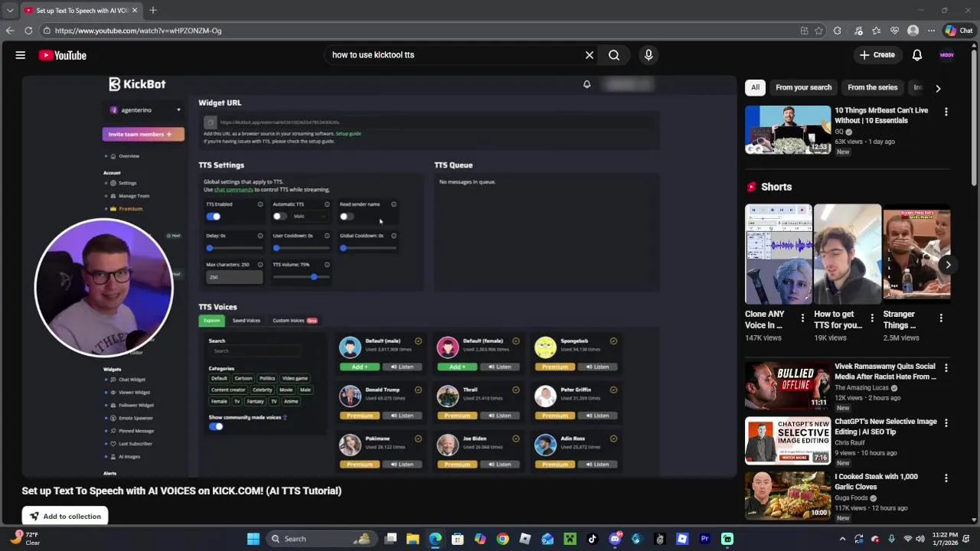Open the Clone ANY Voice short
Viewport: 980px width, 551px height.
779,254
